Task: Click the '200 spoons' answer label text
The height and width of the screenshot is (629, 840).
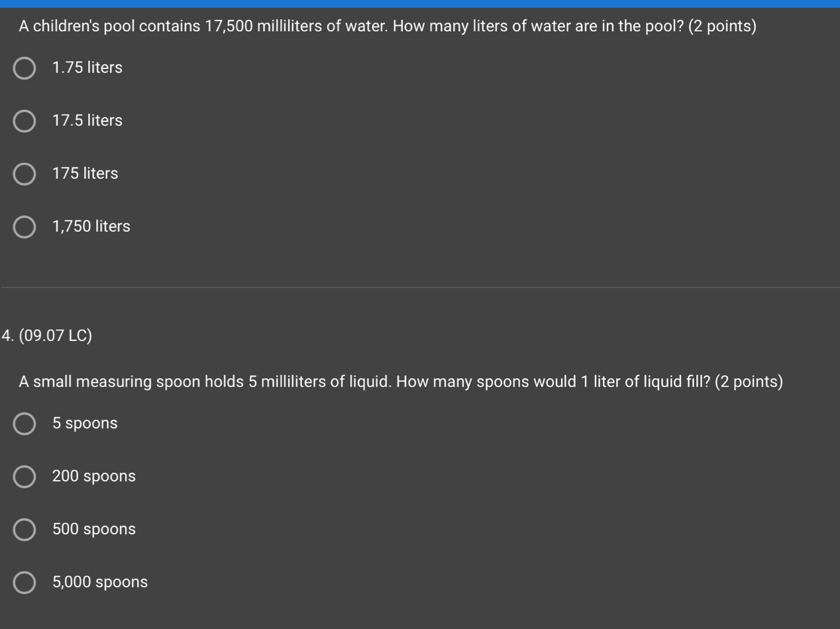Action: [x=94, y=477]
